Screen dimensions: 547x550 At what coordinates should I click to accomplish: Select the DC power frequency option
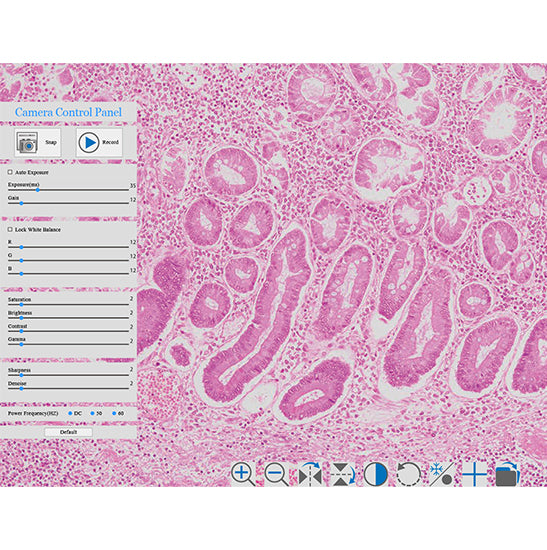(x=71, y=413)
